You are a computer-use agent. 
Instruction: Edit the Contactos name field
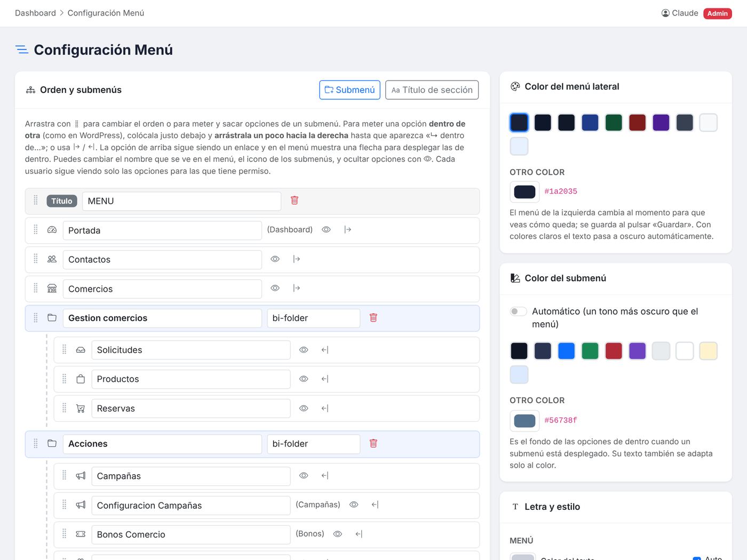(162, 260)
